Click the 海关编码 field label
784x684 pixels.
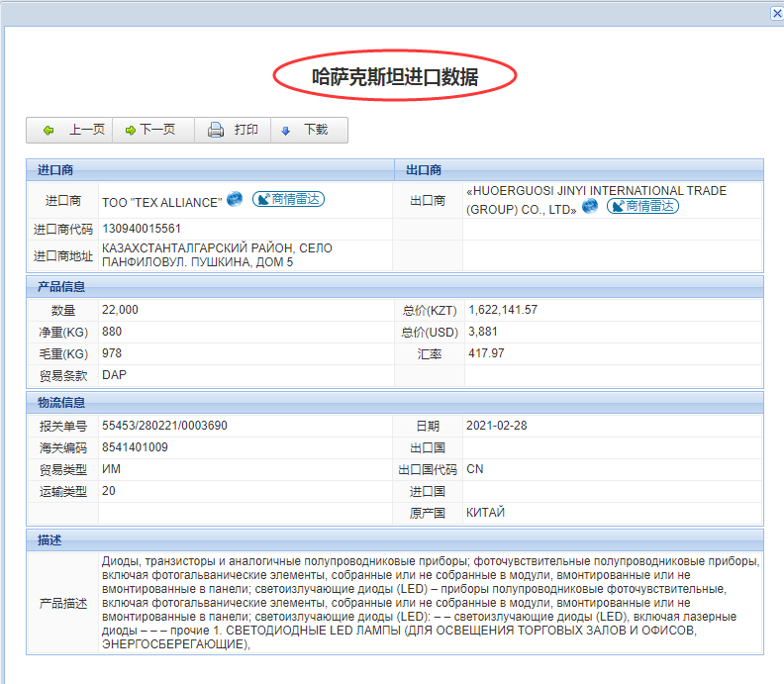(x=63, y=448)
